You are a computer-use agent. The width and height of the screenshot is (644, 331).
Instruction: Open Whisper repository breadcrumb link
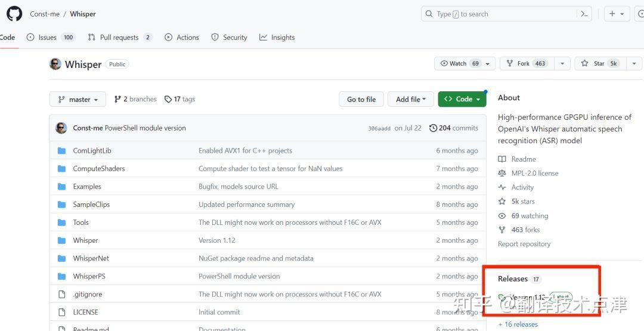pyautogui.click(x=82, y=14)
